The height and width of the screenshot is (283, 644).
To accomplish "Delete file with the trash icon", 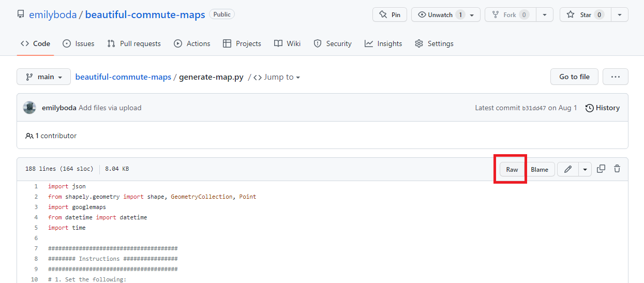I will click(617, 169).
